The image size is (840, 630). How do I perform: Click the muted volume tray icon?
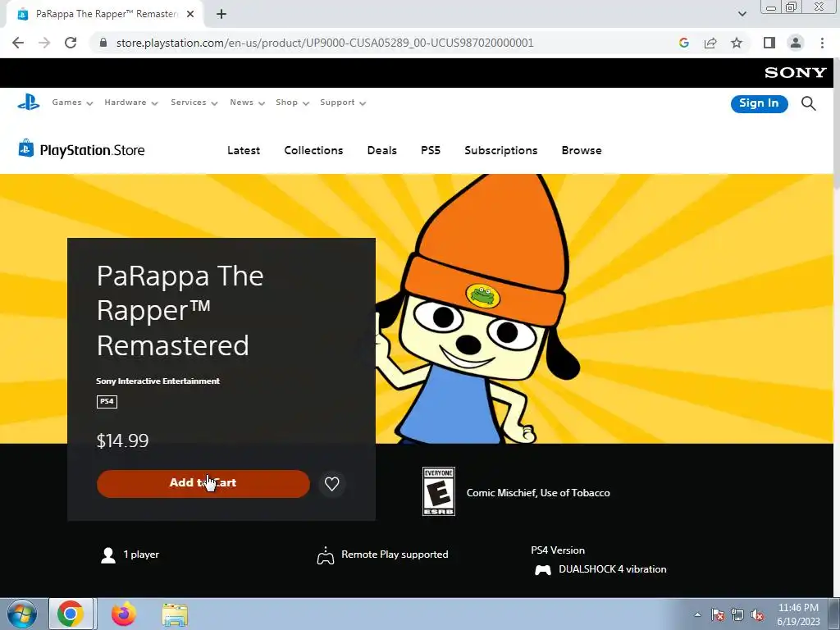(757, 615)
